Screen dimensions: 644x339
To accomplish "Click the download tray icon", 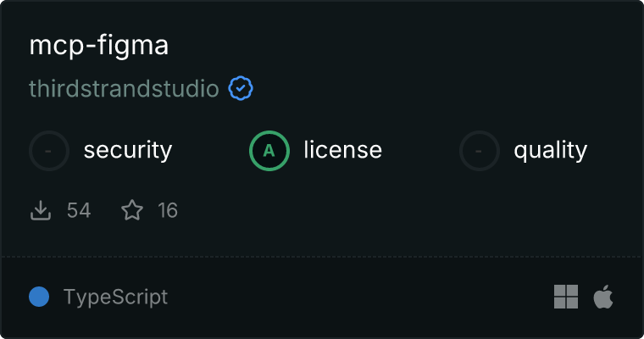I will [x=41, y=210].
